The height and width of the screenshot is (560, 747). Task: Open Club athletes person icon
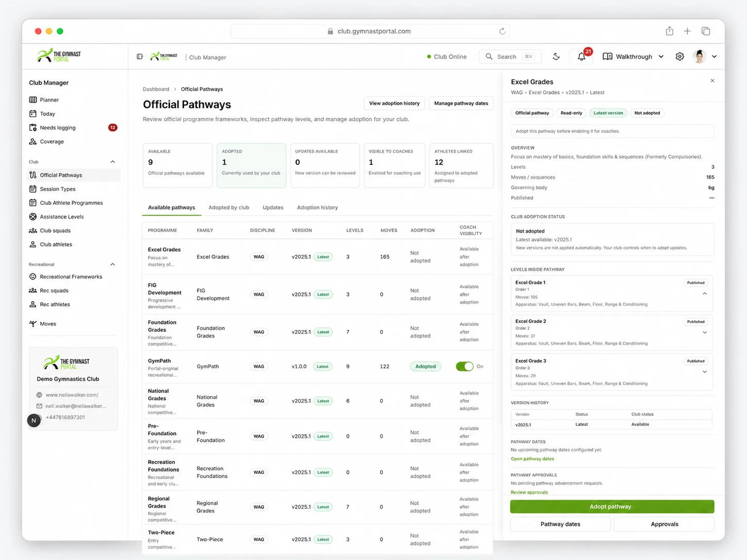(x=33, y=244)
